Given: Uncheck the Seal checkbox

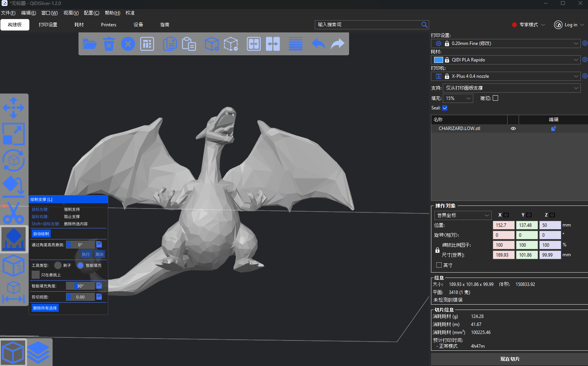Looking at the screenshot, I should [x=445, y=108].
